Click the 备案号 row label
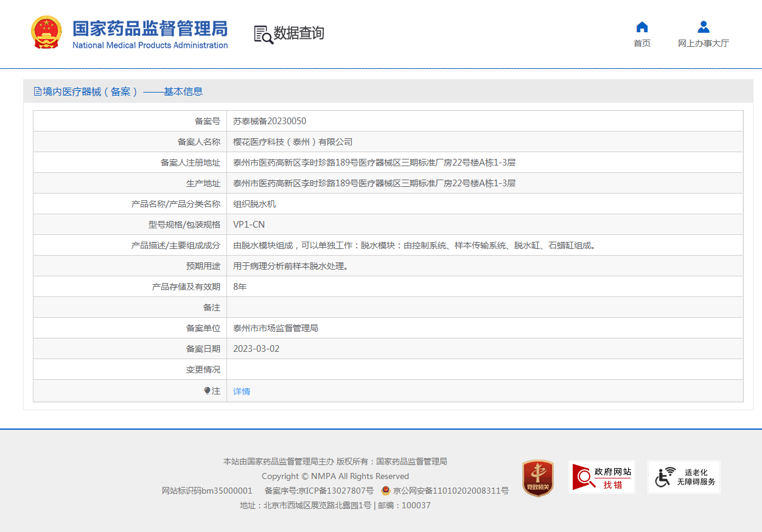762x532 pixels. [208, 121]
